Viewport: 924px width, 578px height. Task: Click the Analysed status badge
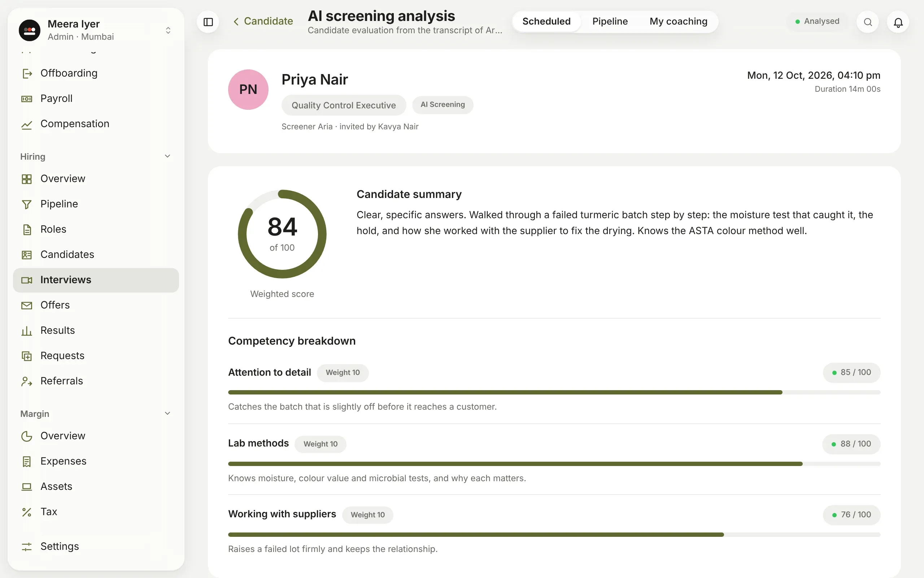pos(817,21)
